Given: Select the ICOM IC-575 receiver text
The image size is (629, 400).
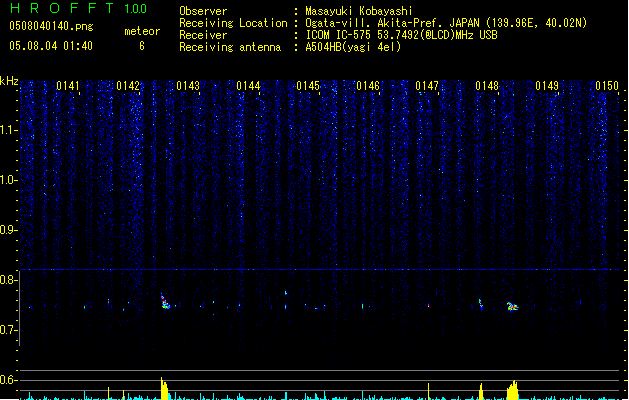Looking at the screenshot, I should (x=401, y=35).
